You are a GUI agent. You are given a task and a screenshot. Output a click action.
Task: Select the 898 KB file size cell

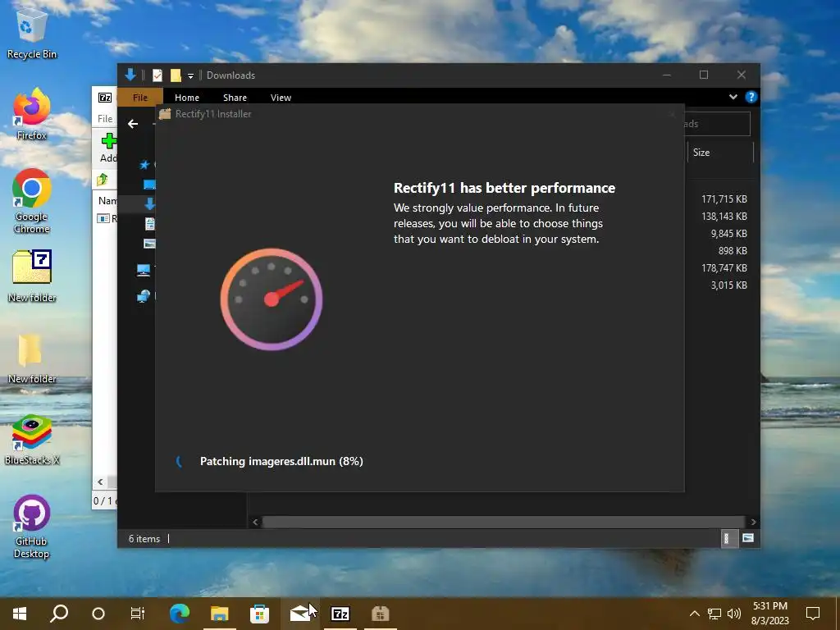coord(733,251)
